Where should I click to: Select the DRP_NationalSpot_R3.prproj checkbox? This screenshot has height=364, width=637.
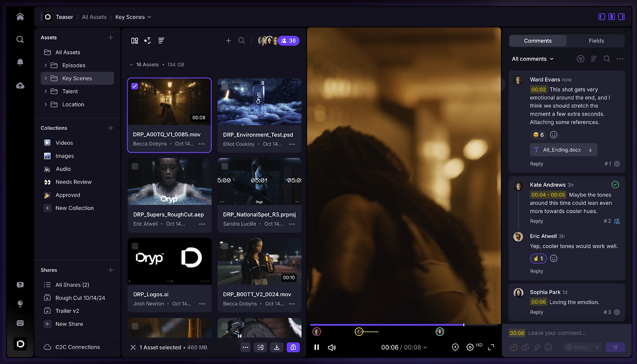(x=224, y=166)
